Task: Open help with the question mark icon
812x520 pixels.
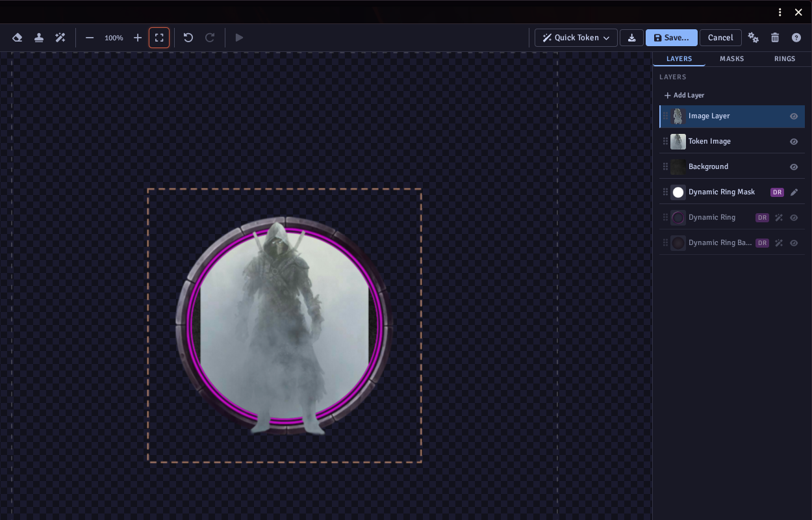Action: tap(796, 38)
